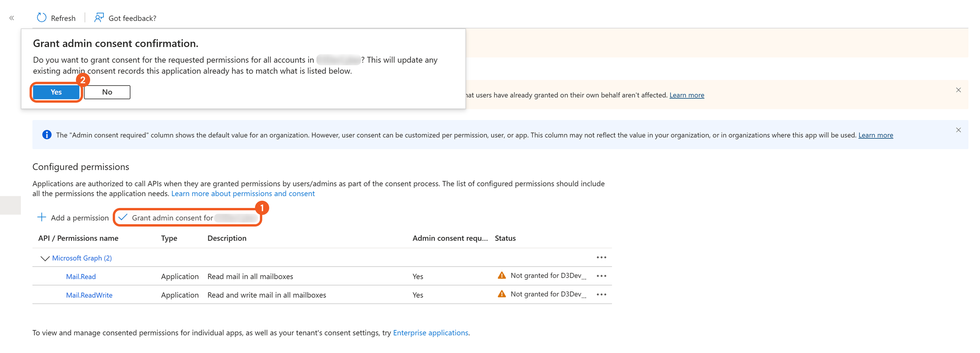Decline consent with No button
Screen dimensions: 980x353
click(107, 92)
